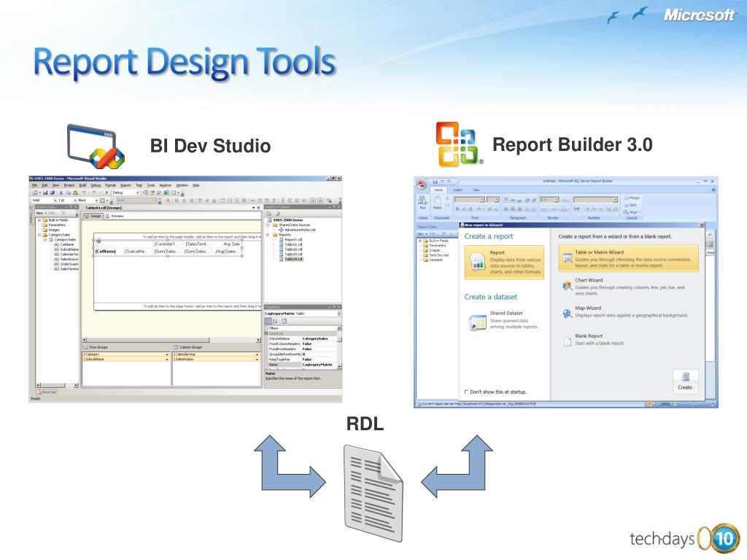Expand Built-in Fields in Visual Studio Report Data
747x560 pixels.
(x=39, y=220)
